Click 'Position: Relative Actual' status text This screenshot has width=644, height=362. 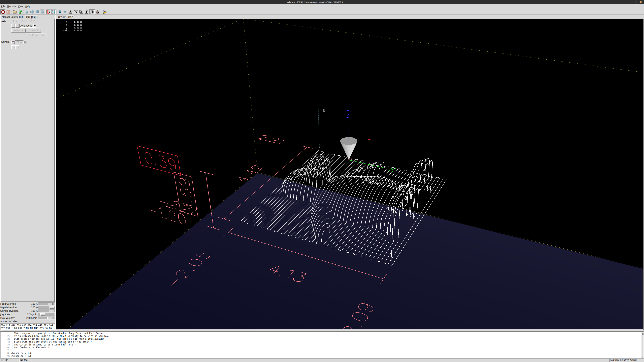[623, 360]
